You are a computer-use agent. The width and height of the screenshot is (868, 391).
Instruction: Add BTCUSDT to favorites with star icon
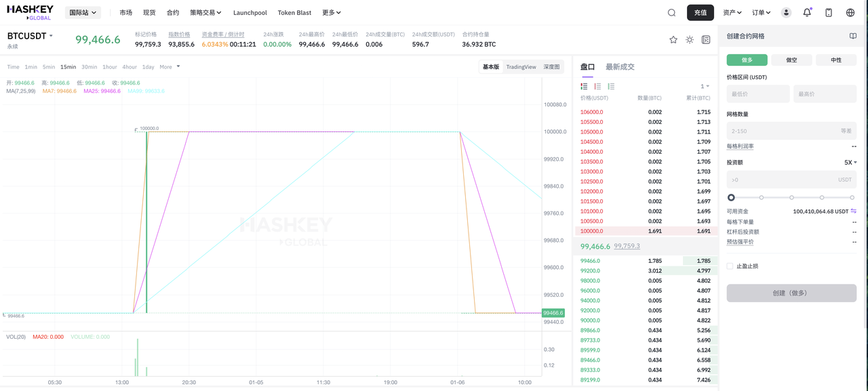pyautogui.click(x=673, y=40)
